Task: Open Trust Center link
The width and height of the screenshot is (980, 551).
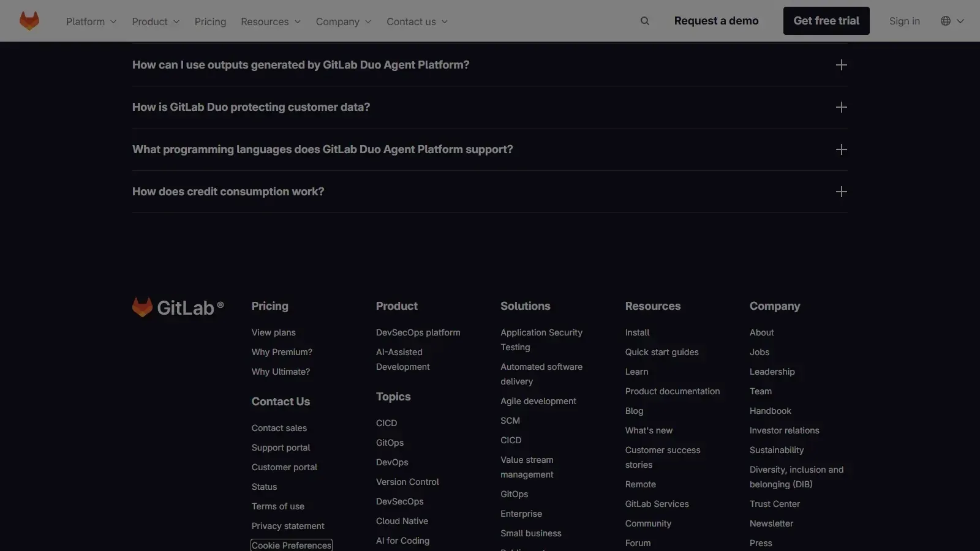Action: 775,504
